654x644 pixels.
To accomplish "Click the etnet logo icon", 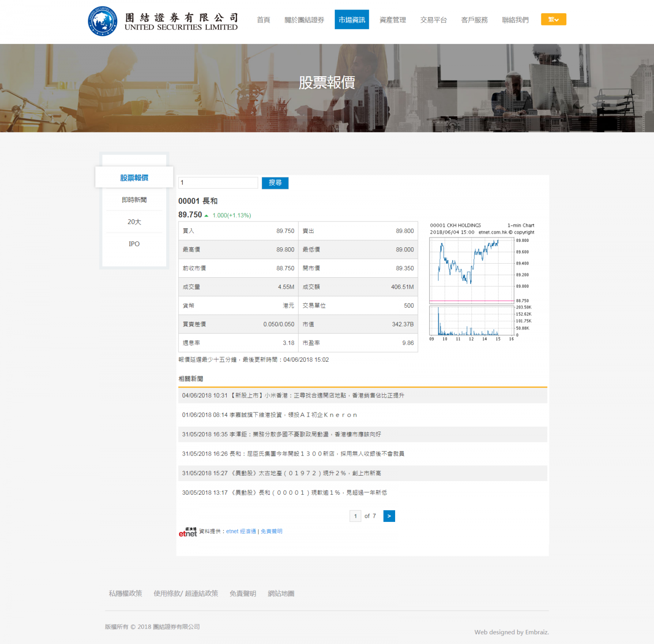I will pyautogui.click(x=188, y=532).
